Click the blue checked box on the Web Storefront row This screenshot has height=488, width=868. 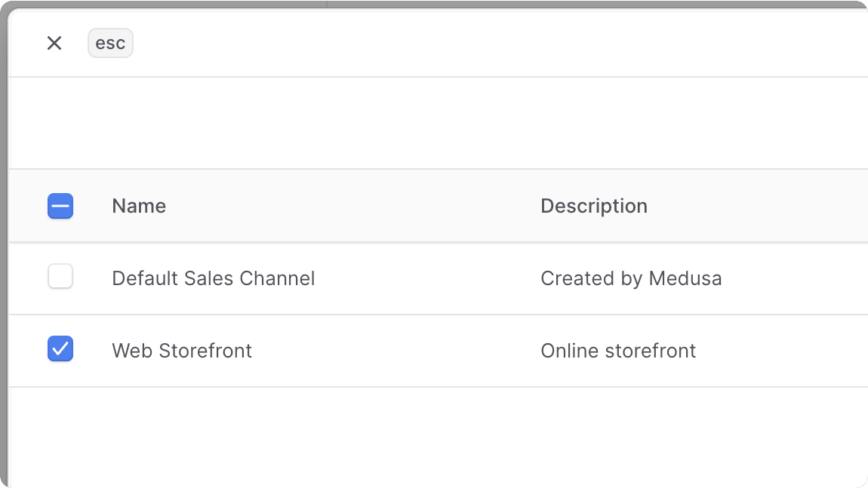(x=60, y=348)
